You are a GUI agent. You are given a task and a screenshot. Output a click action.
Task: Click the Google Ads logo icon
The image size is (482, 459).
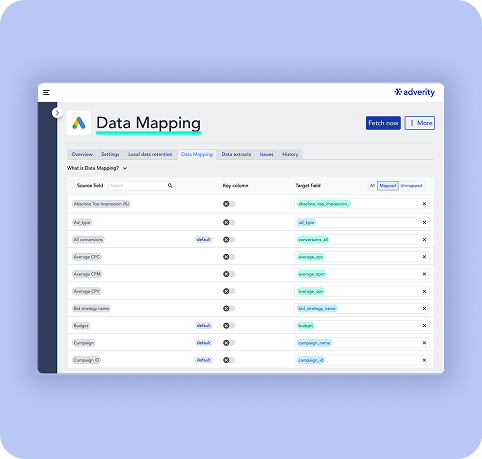click(x=79, y=123)
